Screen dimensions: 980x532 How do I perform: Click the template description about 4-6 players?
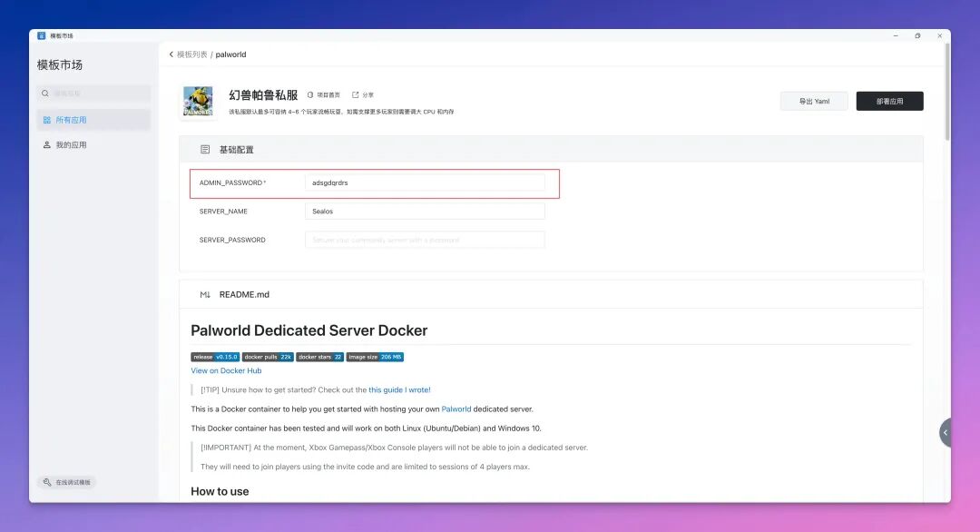point(341,112)
